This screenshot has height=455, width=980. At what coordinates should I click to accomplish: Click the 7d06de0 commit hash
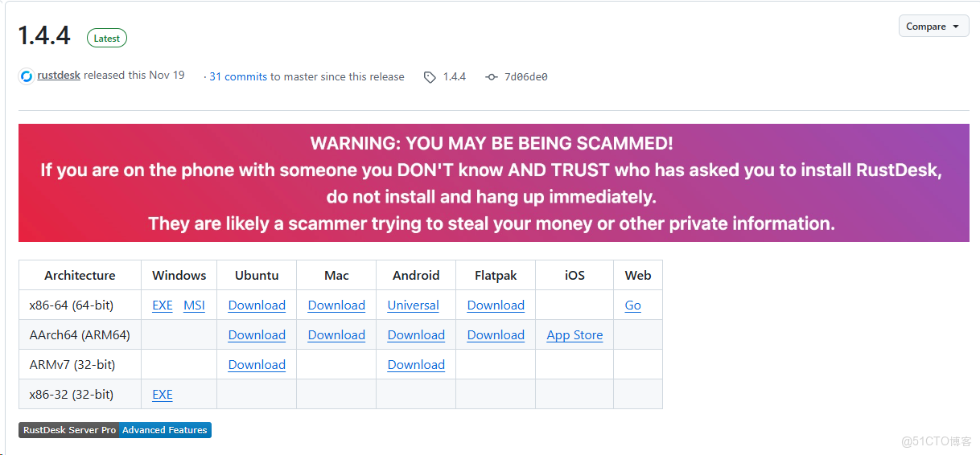point(526,77)
